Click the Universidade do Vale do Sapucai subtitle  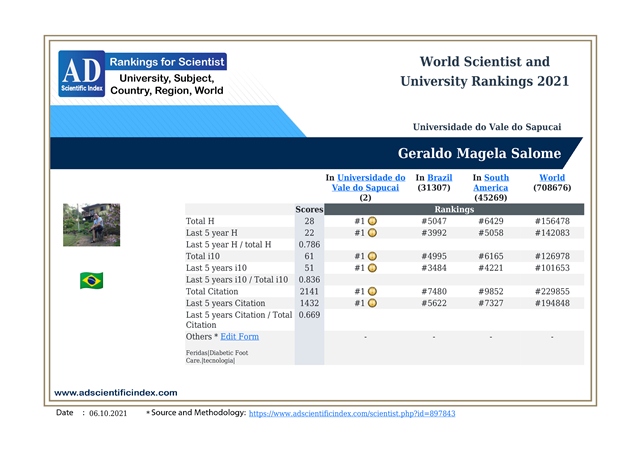[487, 127]
